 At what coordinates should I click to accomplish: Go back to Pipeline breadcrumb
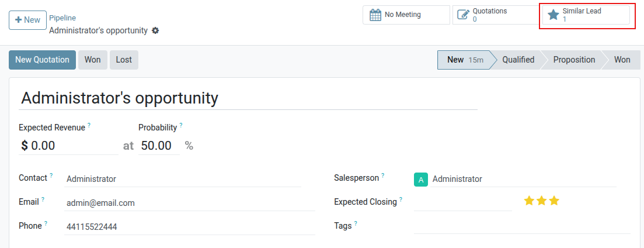point(62,18)
